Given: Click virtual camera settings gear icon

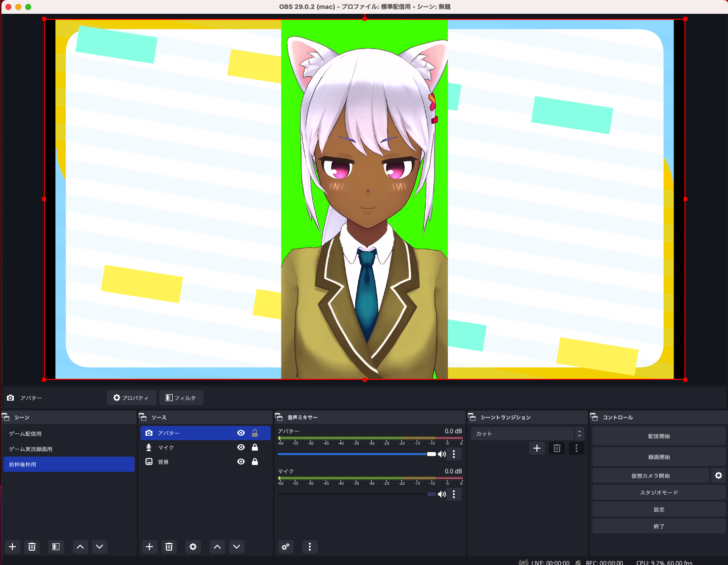Looking at the screenshot, I should [719, 475].
